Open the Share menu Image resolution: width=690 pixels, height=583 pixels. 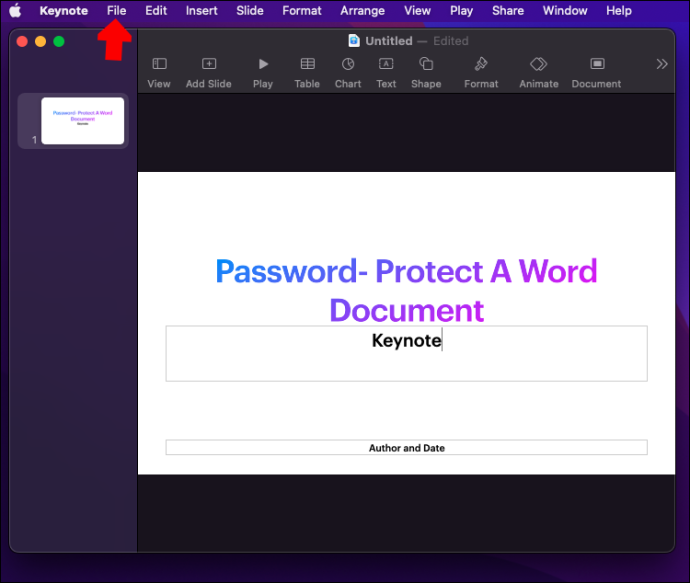pos(508,11)
